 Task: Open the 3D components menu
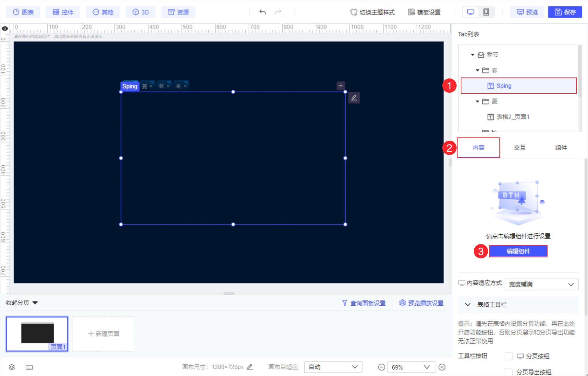coord(141,12)
